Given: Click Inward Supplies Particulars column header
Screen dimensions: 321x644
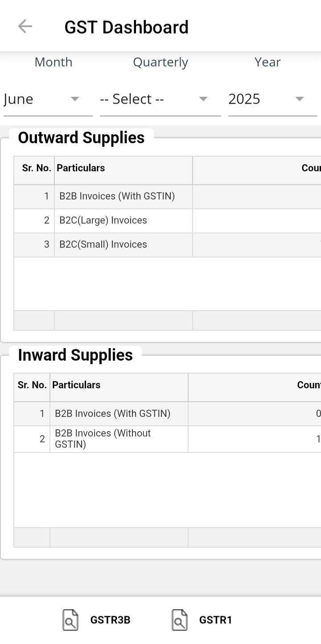Looking at the screenshot, I should click(x=76, y=385).
